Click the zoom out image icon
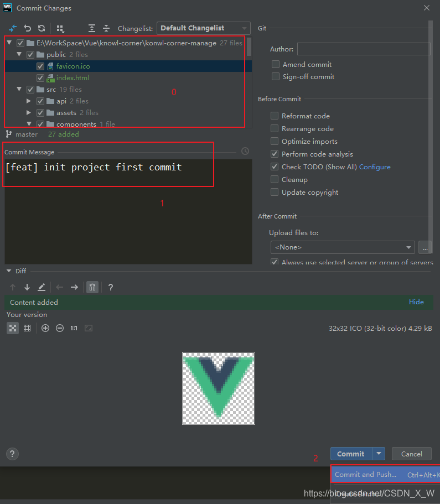 coord(60,328)
